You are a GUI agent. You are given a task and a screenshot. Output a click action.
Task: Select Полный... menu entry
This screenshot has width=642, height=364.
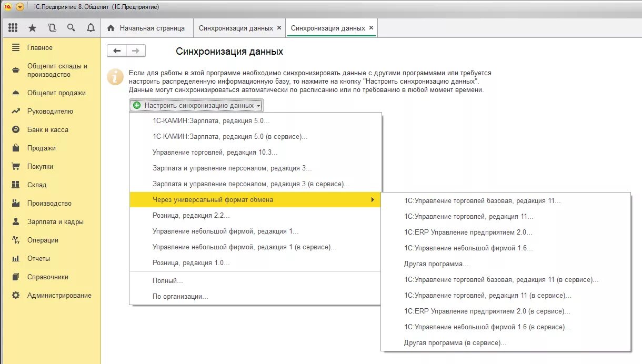click(255, 280)
